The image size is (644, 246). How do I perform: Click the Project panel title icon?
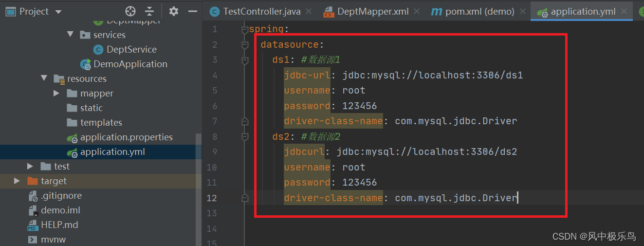(x=10, y=11)
